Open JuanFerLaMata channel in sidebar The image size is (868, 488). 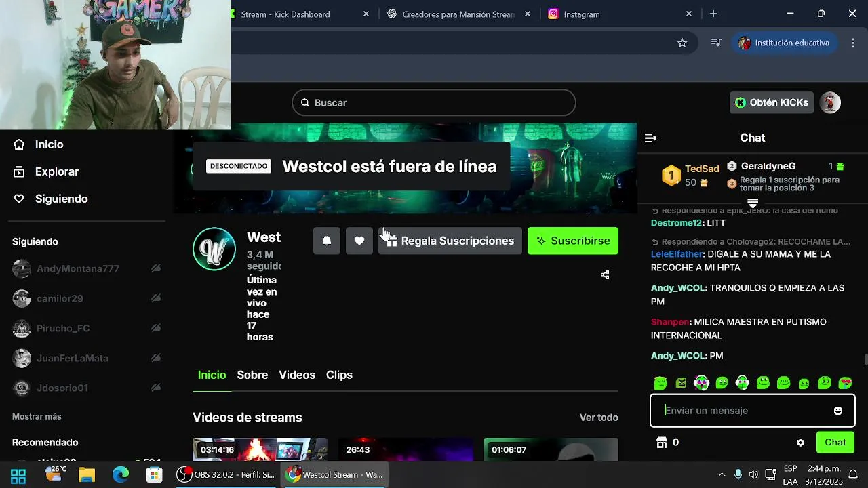click(x=73, y=358)
